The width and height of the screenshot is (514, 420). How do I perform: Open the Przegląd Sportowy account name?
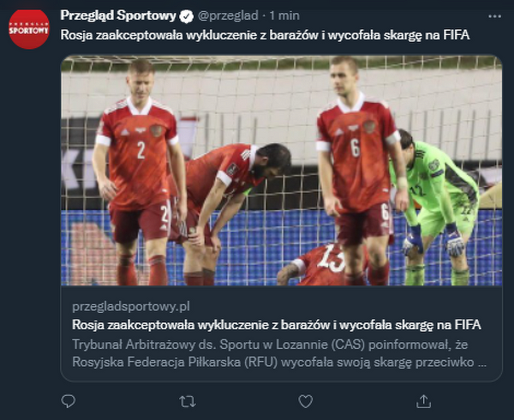click(x=118, y=15)
